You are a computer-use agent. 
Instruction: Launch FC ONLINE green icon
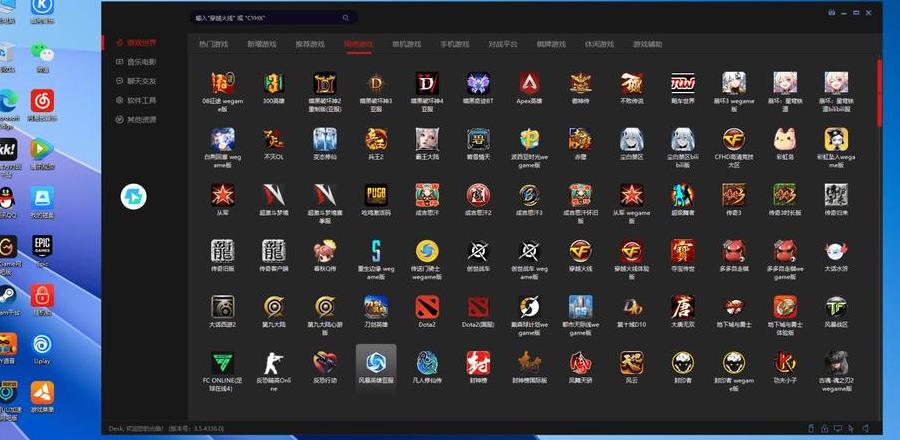[x=223, y=363]
